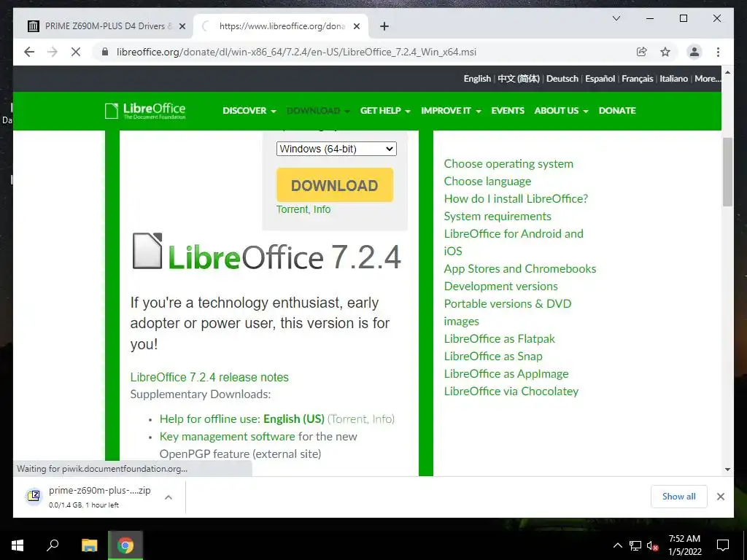Click the Chrome taskbar icon

125,545
